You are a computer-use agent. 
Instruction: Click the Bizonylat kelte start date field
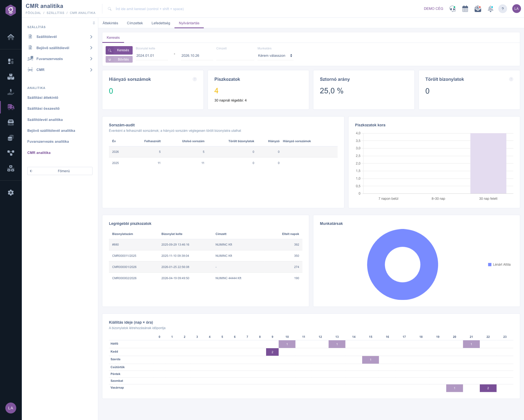[152, 56]
